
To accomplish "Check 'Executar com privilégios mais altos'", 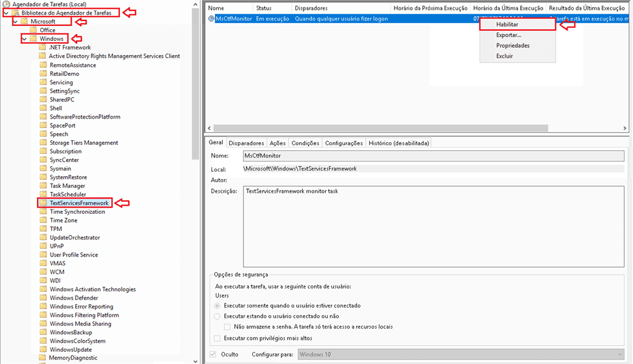I will point(217,338).
